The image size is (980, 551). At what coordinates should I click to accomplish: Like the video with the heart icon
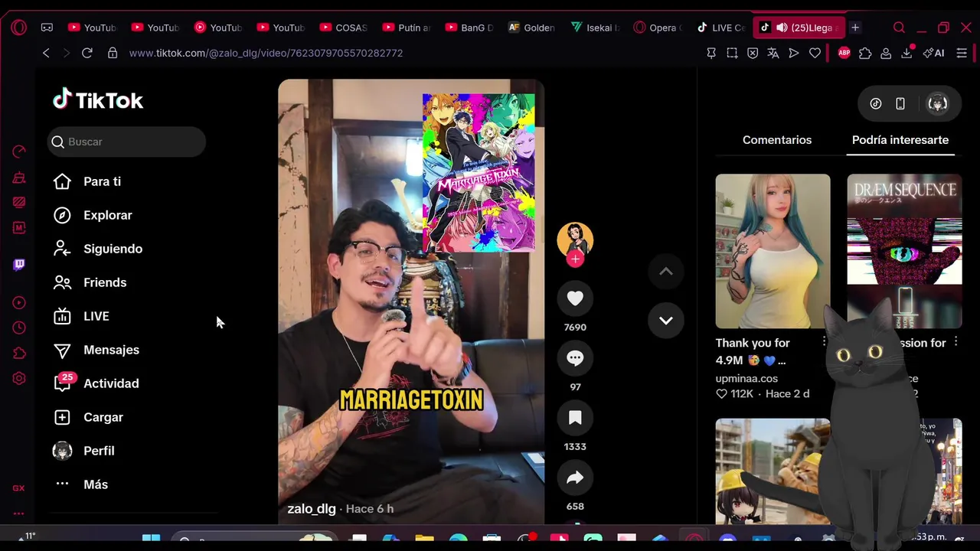coord(575,298)
